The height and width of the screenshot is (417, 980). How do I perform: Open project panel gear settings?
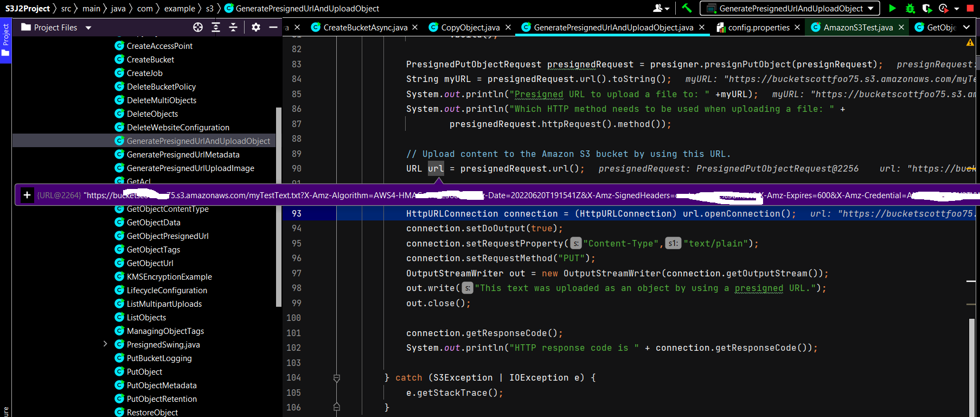(256, 27)
